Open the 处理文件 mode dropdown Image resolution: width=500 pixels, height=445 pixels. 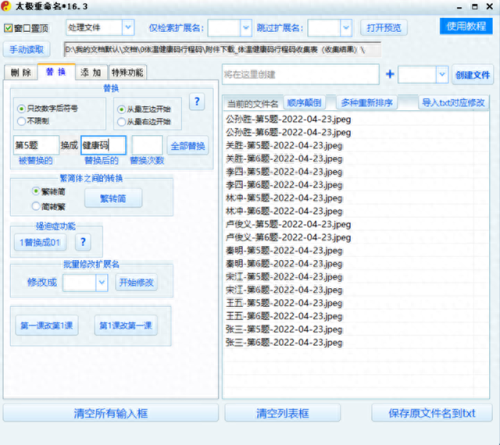point(128,28)
